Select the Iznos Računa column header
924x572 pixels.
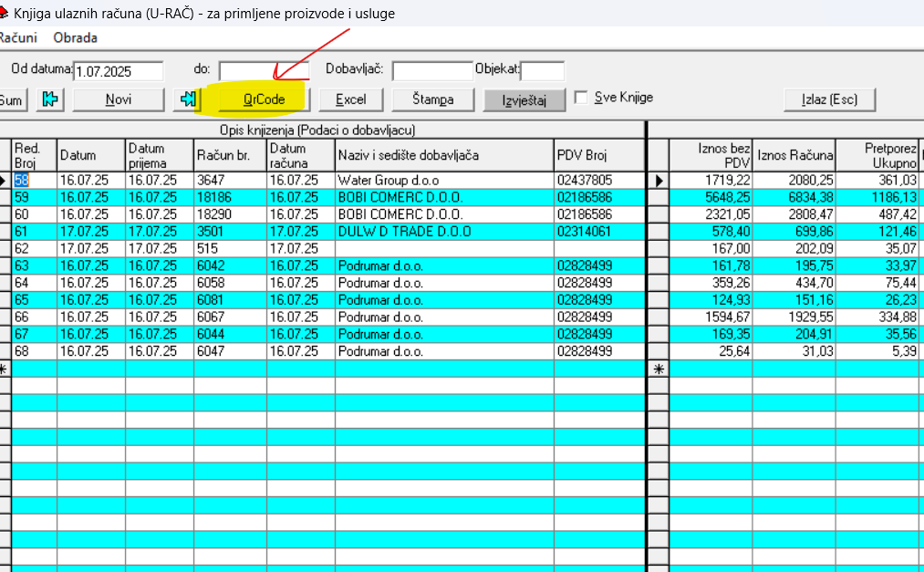[794, 155]
